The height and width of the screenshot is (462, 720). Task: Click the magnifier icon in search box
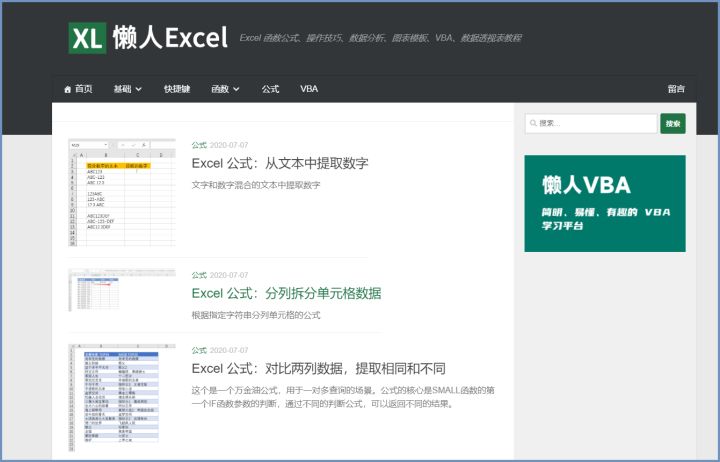point(533,123)
